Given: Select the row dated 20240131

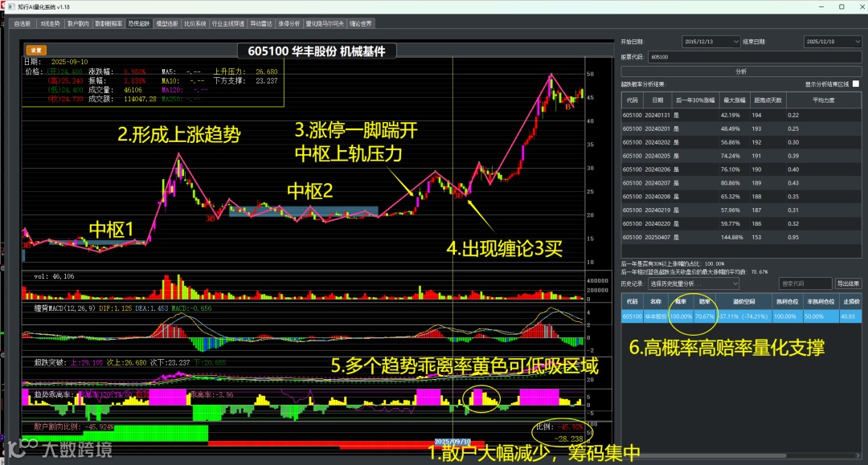Looking at the screenshot, I should click(741, 115).
